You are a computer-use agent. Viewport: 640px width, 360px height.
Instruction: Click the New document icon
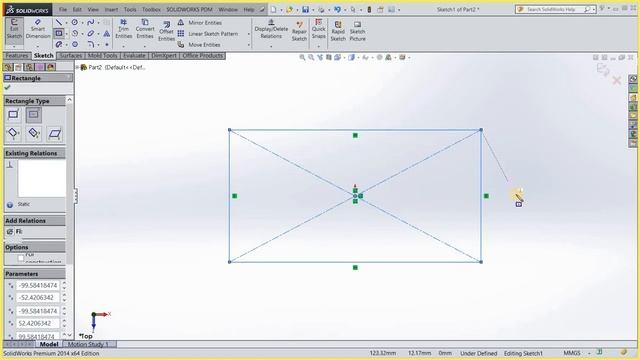(273, 9)
